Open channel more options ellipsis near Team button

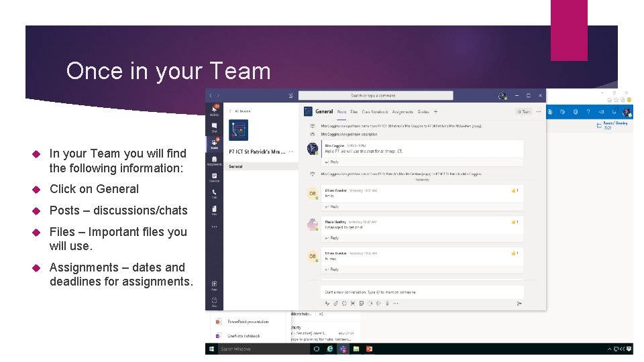coord(539,112)
